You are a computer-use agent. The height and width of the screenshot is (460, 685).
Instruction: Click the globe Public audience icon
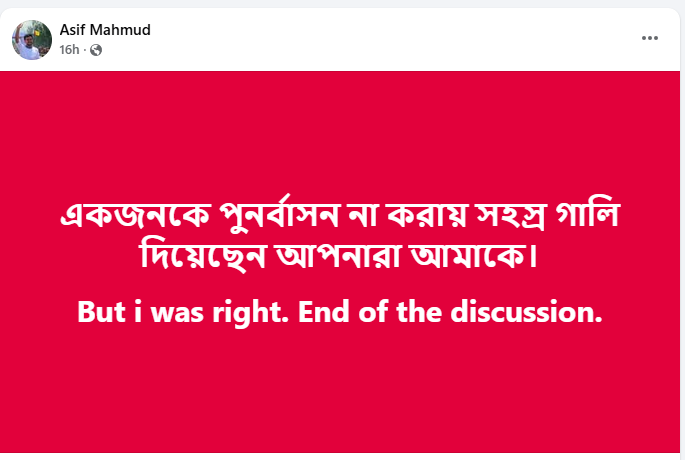click(x=96, y=50)
